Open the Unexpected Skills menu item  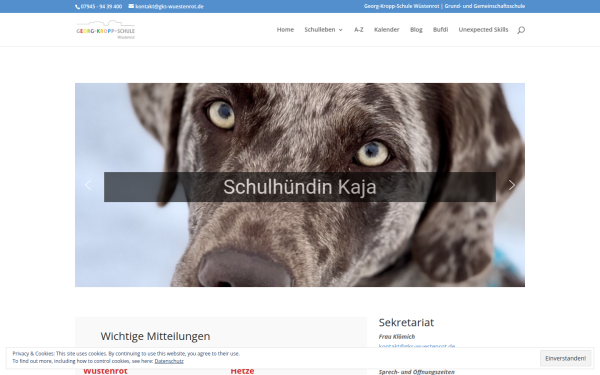[x=483, y=29]
